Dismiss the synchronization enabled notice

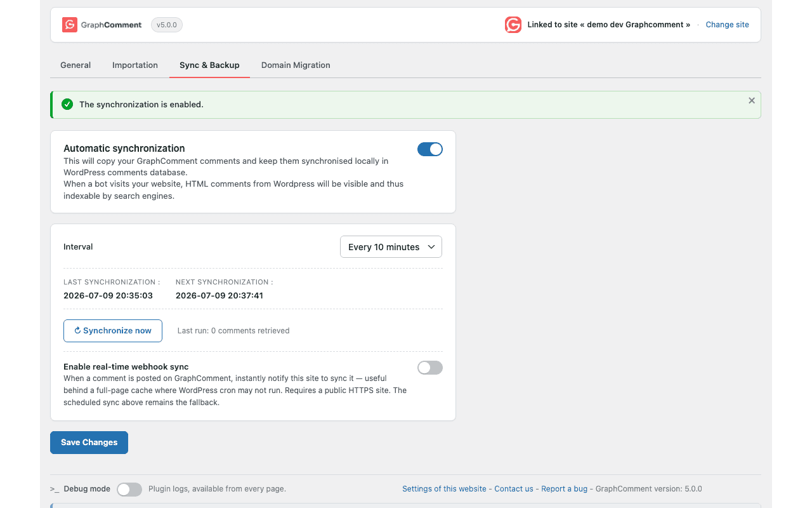pos(752,100)
